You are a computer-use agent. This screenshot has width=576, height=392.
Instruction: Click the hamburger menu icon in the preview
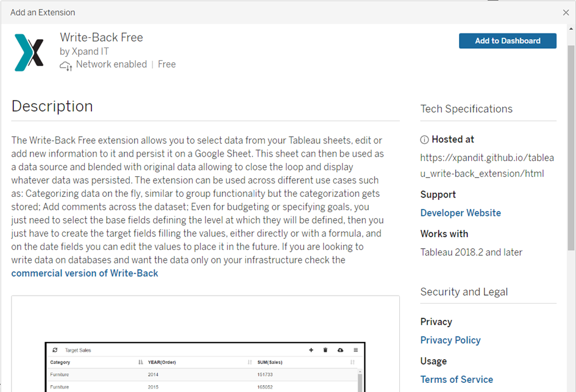tap(355, 350)
